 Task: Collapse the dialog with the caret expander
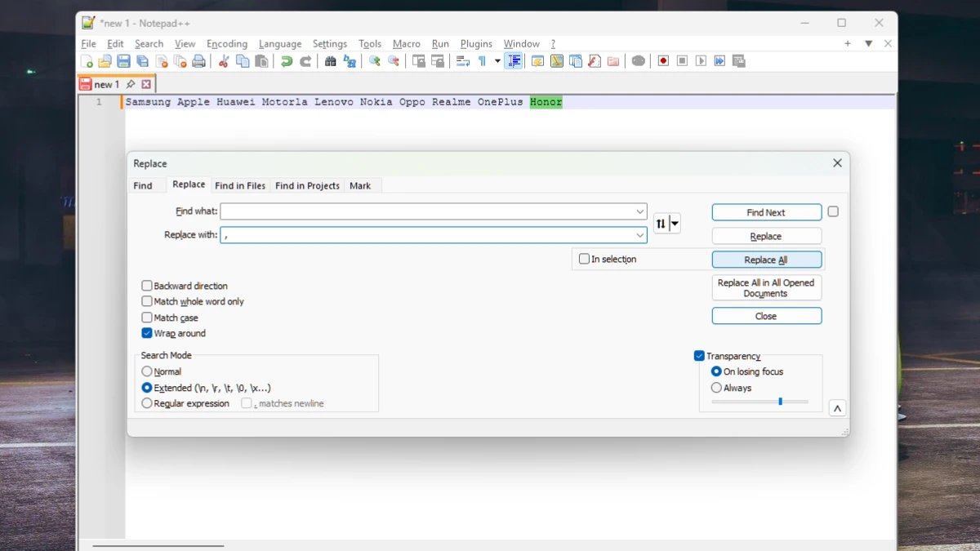[837, 408]
